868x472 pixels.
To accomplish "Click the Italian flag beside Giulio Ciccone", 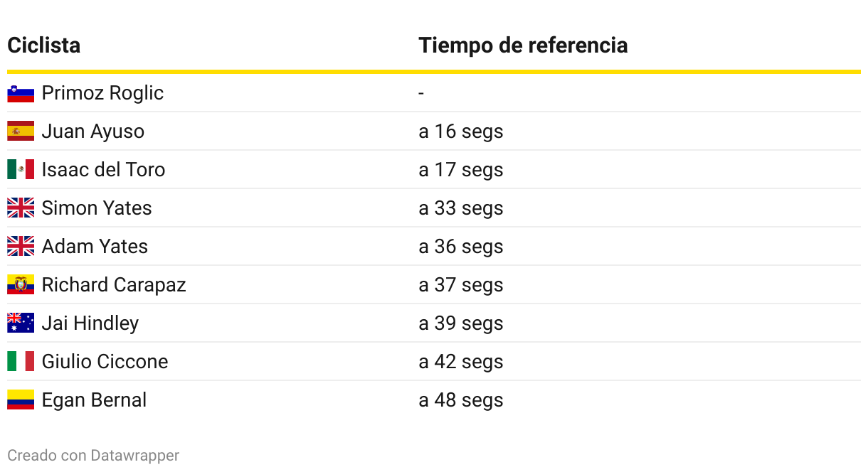I will pyautogui.click(x=21, y=362).
